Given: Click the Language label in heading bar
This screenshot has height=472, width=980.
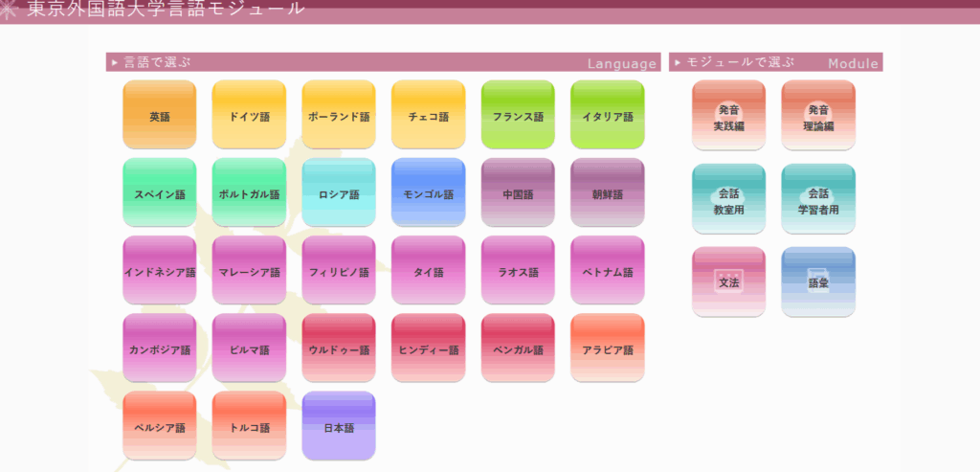Looking at the screenshot, I should [x=622, y=63].
